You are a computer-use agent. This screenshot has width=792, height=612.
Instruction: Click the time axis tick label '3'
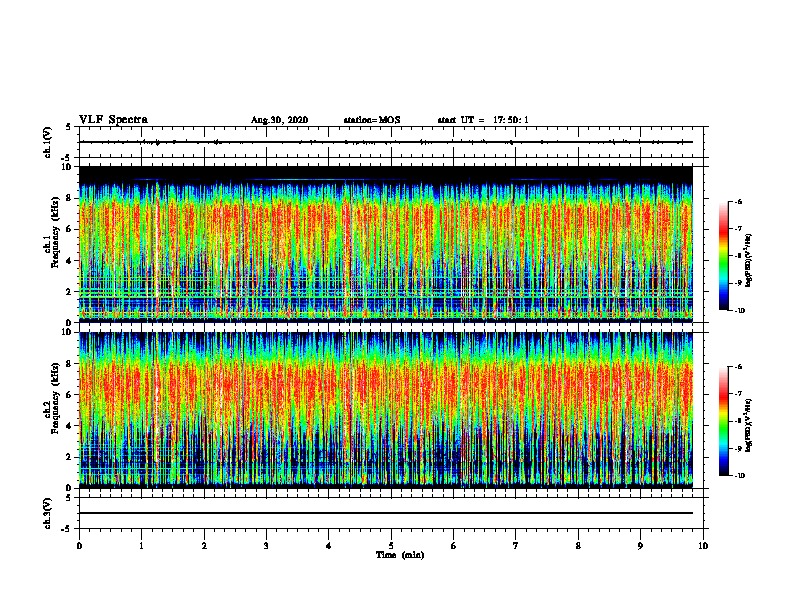(266, 546)
